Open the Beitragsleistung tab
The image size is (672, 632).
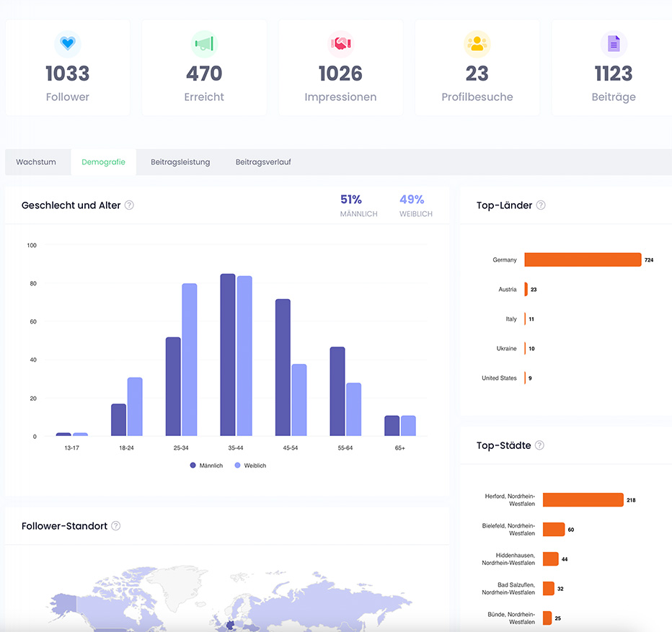click(180, 162)
